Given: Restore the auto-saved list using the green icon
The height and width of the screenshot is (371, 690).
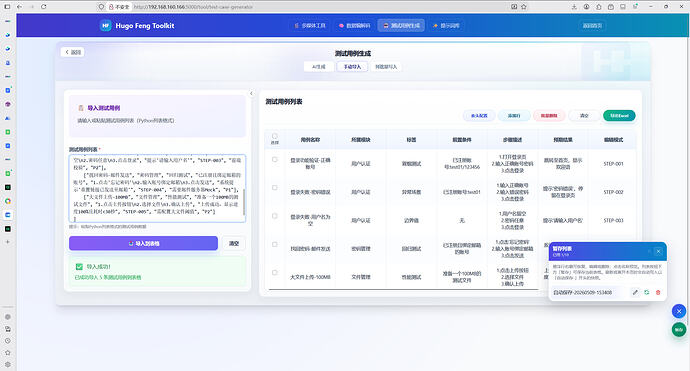Looking at the screenshot, I should 646,292.
